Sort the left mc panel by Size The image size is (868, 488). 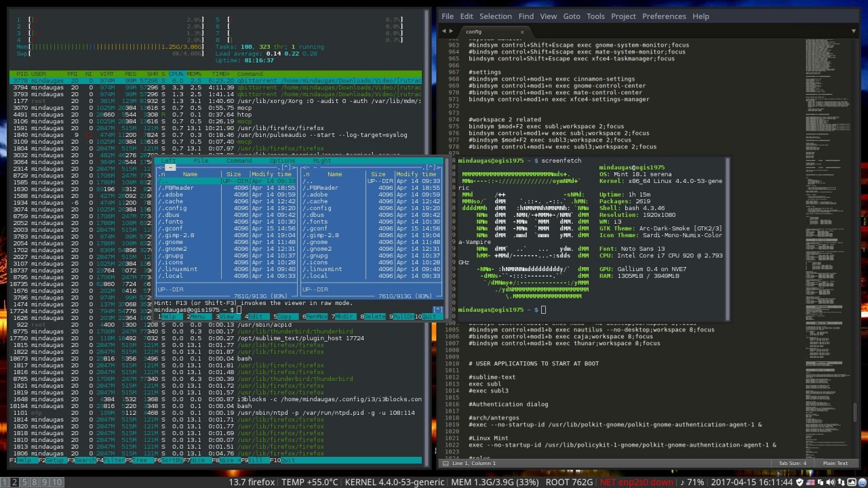click(233, 174)
